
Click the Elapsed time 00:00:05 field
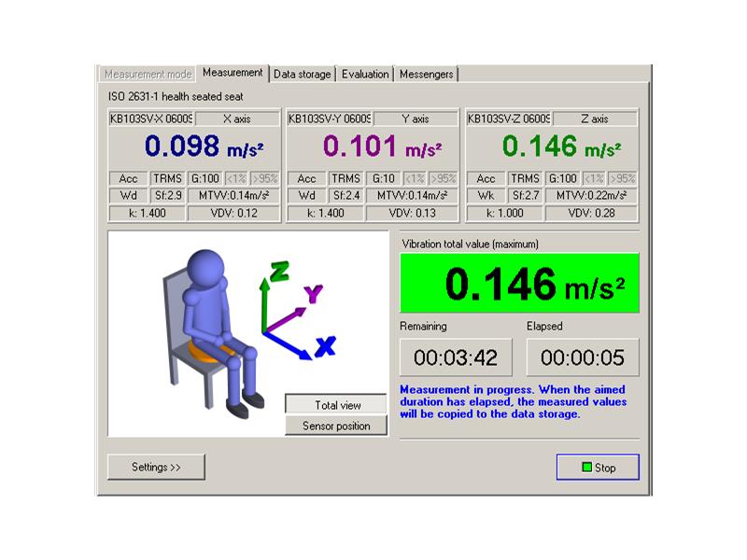pos(583,357)
